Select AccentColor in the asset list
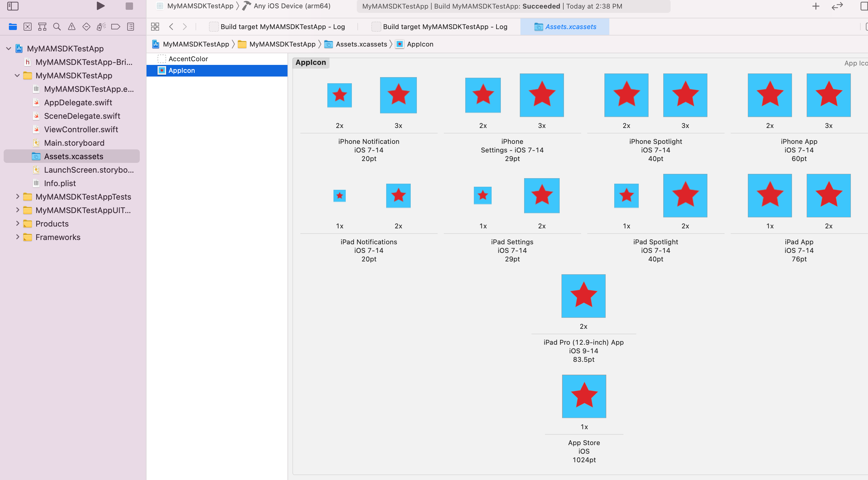This screenshot has width=868, height=480. pos(188,59)
